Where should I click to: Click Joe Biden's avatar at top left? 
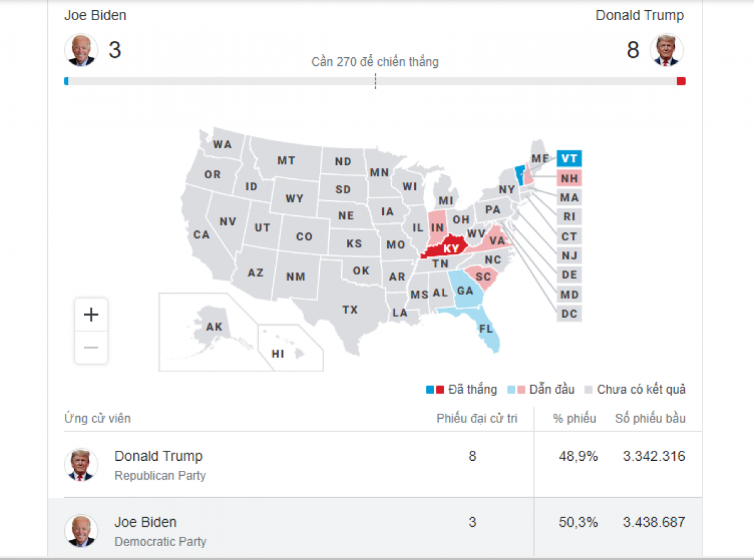[x=81, y=50]
